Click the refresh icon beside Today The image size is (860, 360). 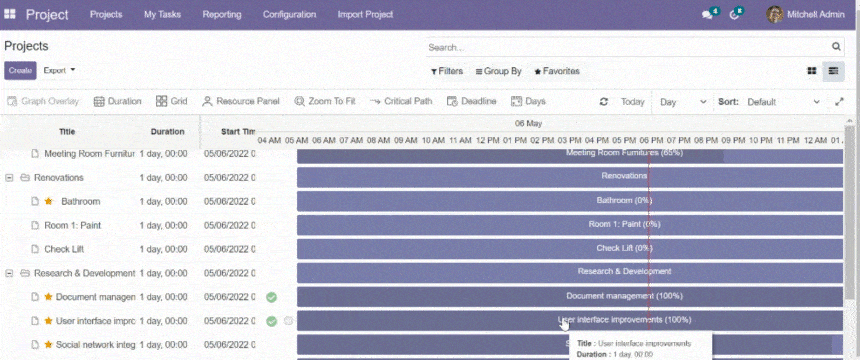click(604, 102)
